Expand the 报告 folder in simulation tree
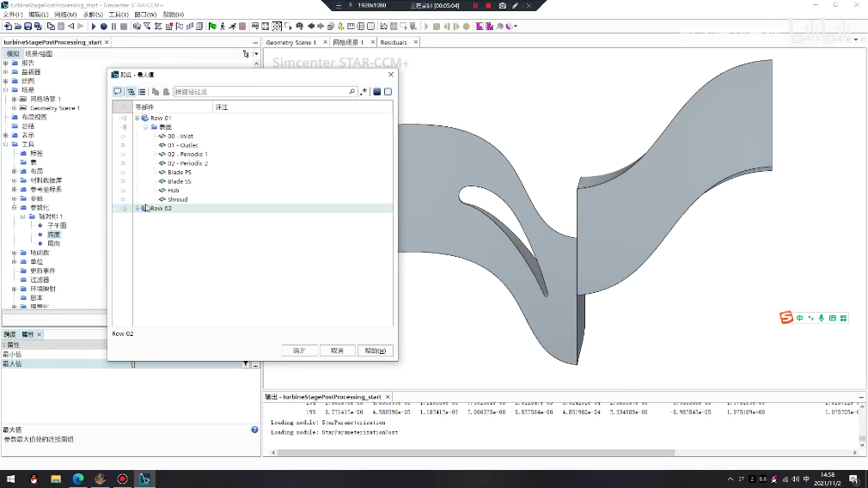The image size is (868, 488). pos(5,63)
